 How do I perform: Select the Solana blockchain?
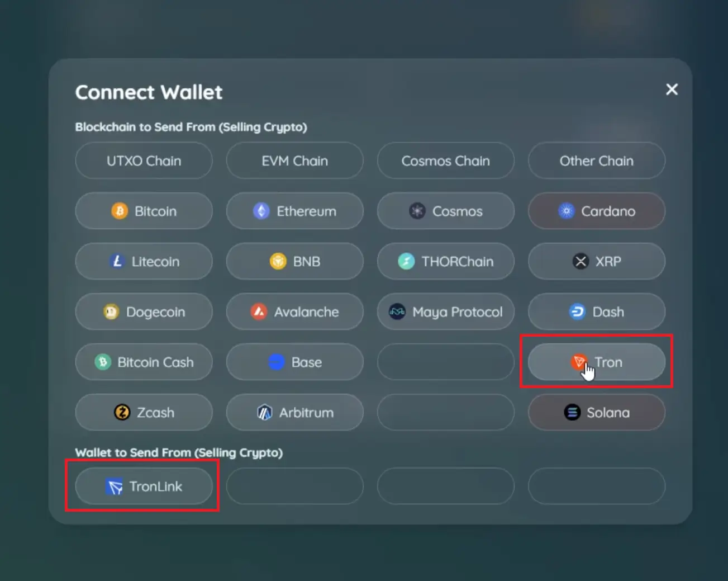[x=596, y=413]
